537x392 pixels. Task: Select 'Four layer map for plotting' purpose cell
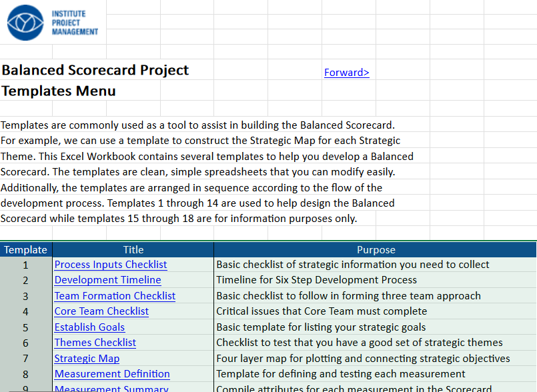click(x=376, y=359)
